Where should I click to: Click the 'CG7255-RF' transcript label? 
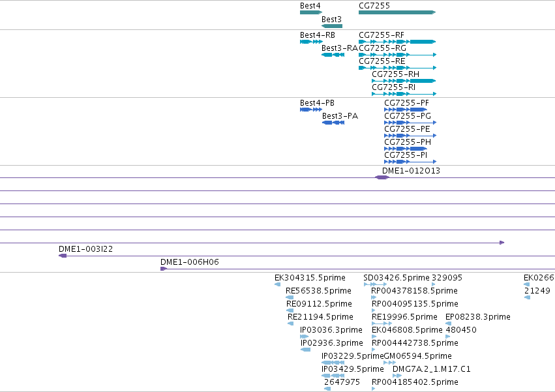coord(382,35)
